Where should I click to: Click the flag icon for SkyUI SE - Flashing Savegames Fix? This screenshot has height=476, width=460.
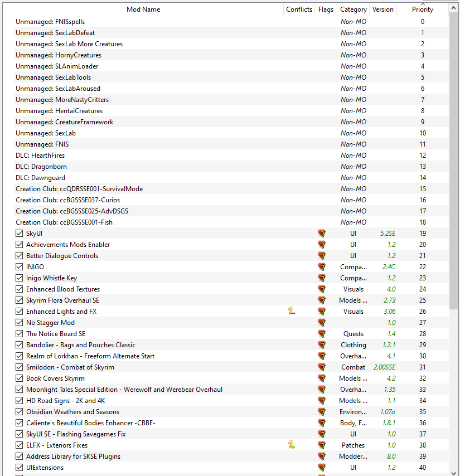(x=322, y=434)
